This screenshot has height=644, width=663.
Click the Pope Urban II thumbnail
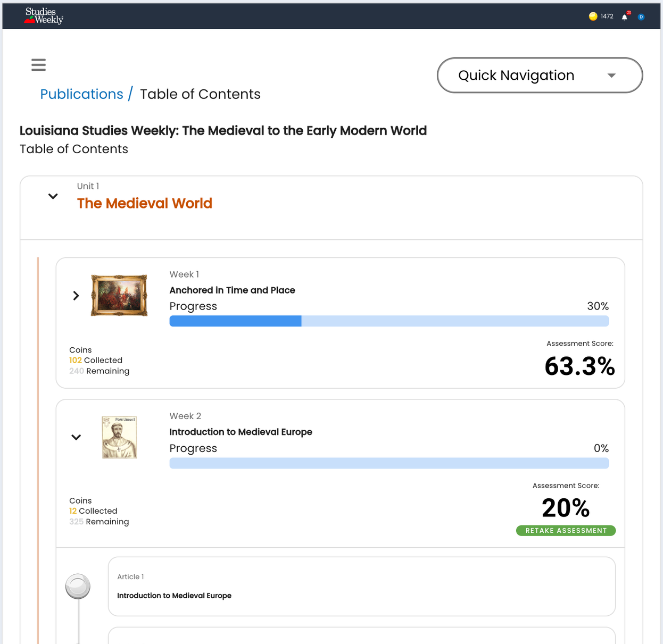(119, 437)
